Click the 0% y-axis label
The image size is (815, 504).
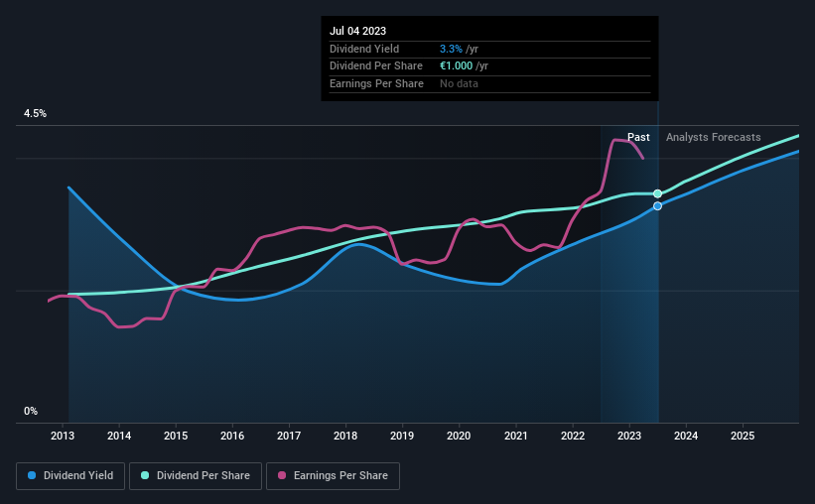(x=31, y=412)
